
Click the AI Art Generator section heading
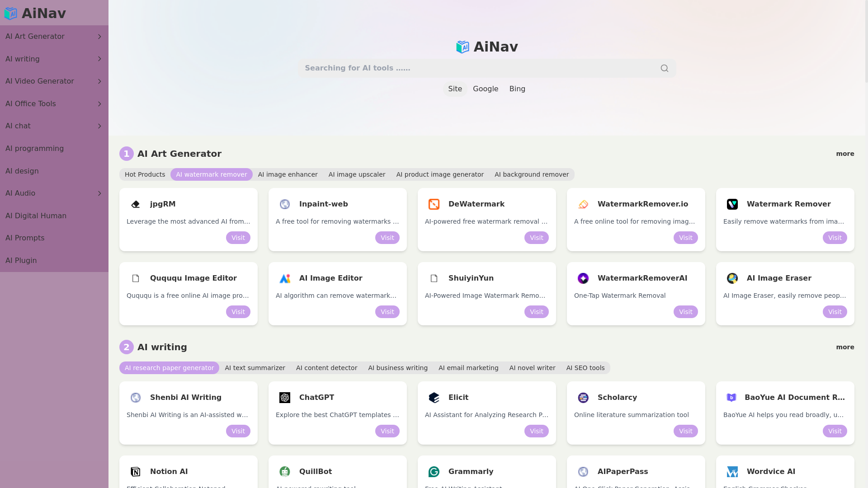coord(179,154)
